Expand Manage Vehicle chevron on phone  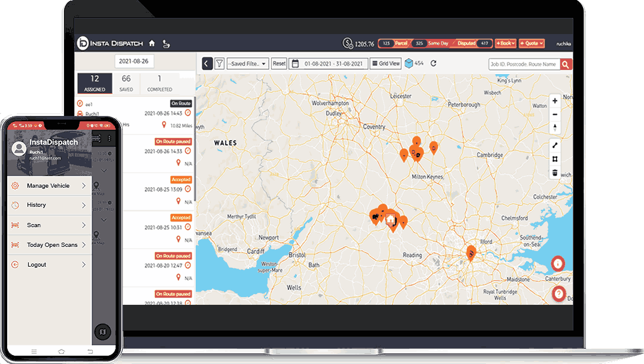click(x=84, y=185)
